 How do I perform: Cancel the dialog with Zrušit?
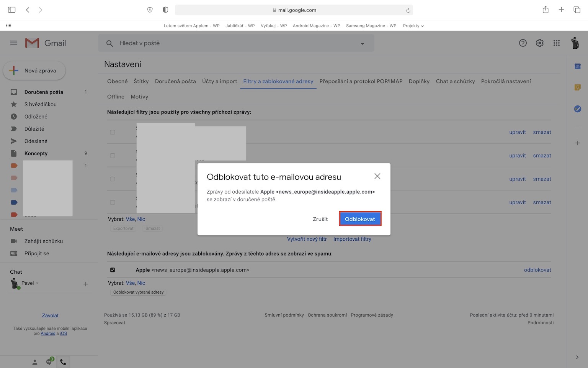click(320, 219)
